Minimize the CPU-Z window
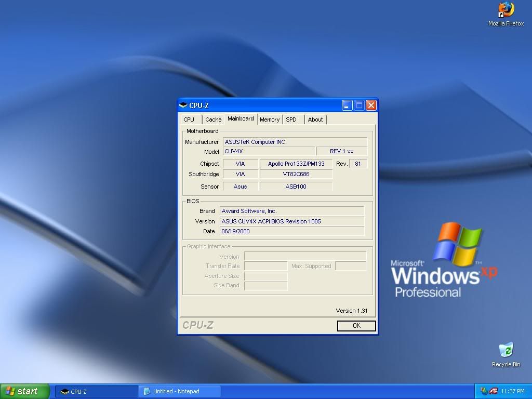Viewport: 532px width, 399px height. point(347,105)
